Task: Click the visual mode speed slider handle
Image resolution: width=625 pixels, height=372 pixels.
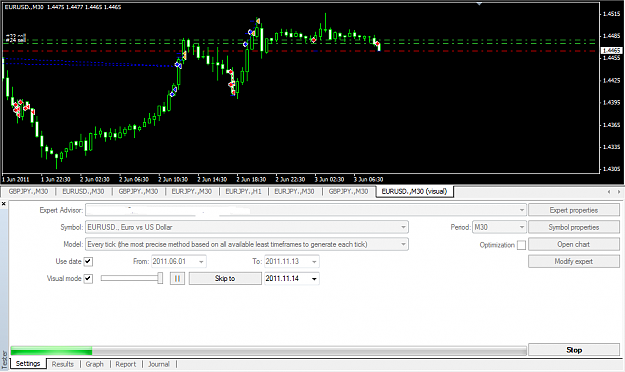Action: pyautogui.click(x=160, y=278)
